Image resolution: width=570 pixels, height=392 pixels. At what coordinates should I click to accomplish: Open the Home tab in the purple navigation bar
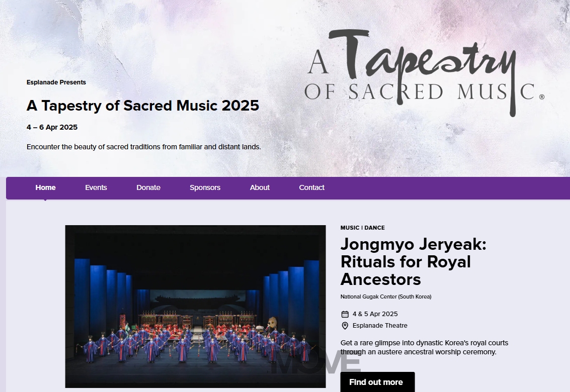45,188
